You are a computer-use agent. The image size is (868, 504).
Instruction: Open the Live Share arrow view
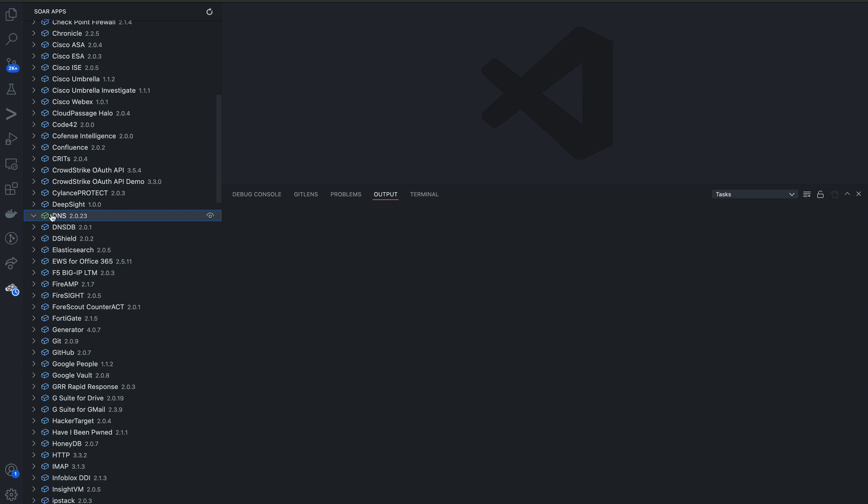click(x=11, y=263)
